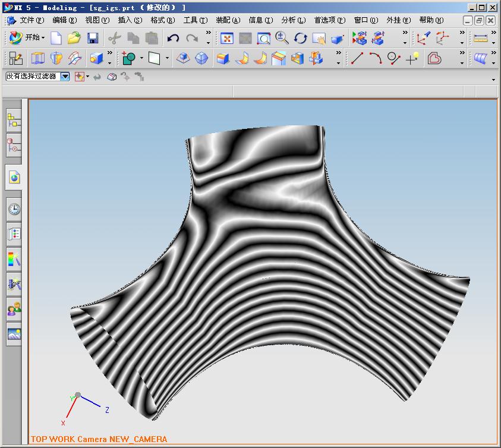
Task: Fit the view to the window
Action: point(227,39)
